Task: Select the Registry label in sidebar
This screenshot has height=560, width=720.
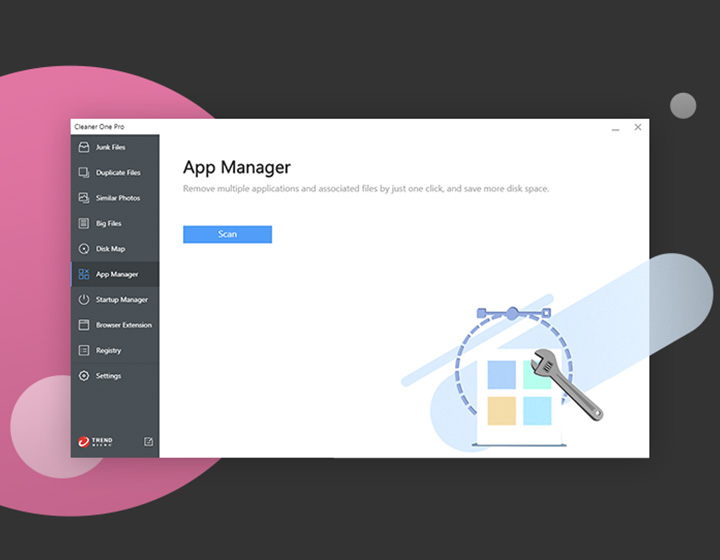Action: pyautogui.click(x=109, y=351)
